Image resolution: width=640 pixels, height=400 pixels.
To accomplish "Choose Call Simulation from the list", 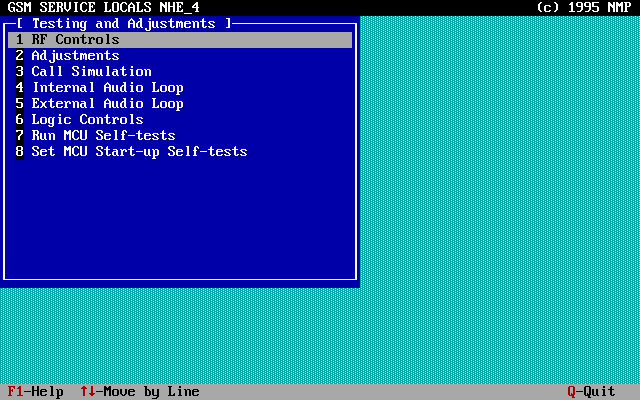I will (91, 72).
